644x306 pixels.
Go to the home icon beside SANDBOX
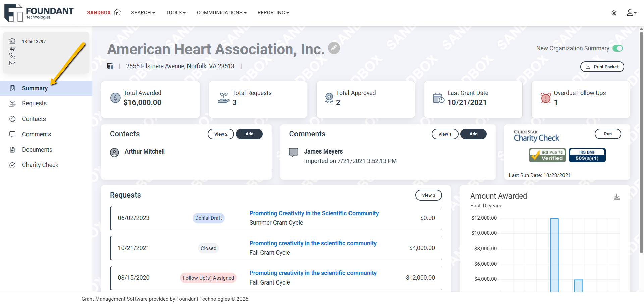117,12
